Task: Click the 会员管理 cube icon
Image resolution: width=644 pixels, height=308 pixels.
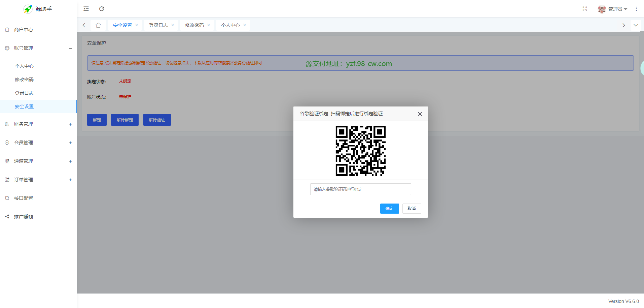Action: click(7, 143)
